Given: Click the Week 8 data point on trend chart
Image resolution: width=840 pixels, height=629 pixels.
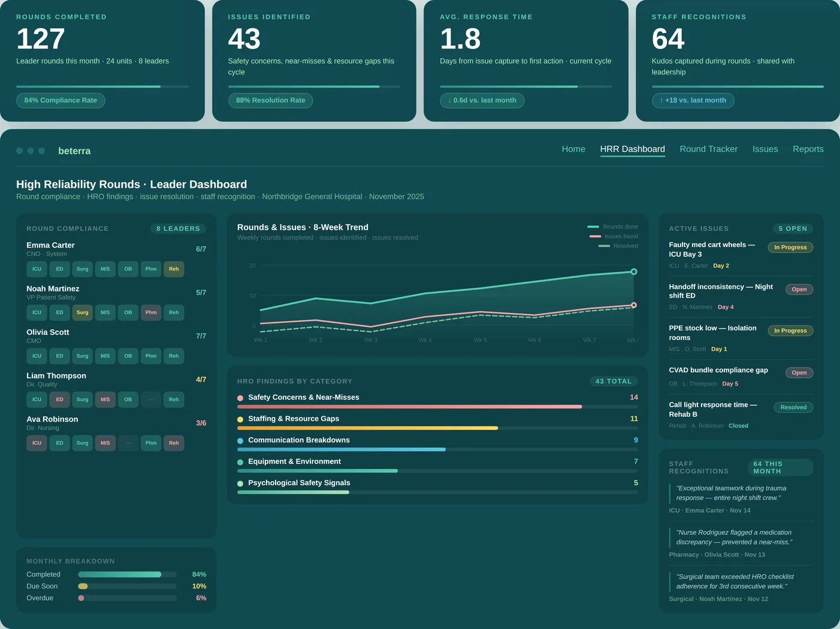Looking at the screenshot, I should 633,271.
